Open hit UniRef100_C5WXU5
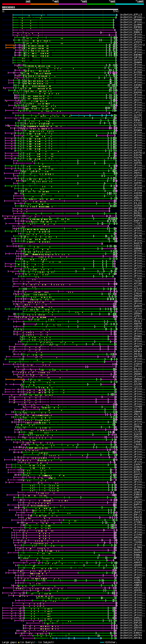The image size is (146, 644). [x=131, y=30]
